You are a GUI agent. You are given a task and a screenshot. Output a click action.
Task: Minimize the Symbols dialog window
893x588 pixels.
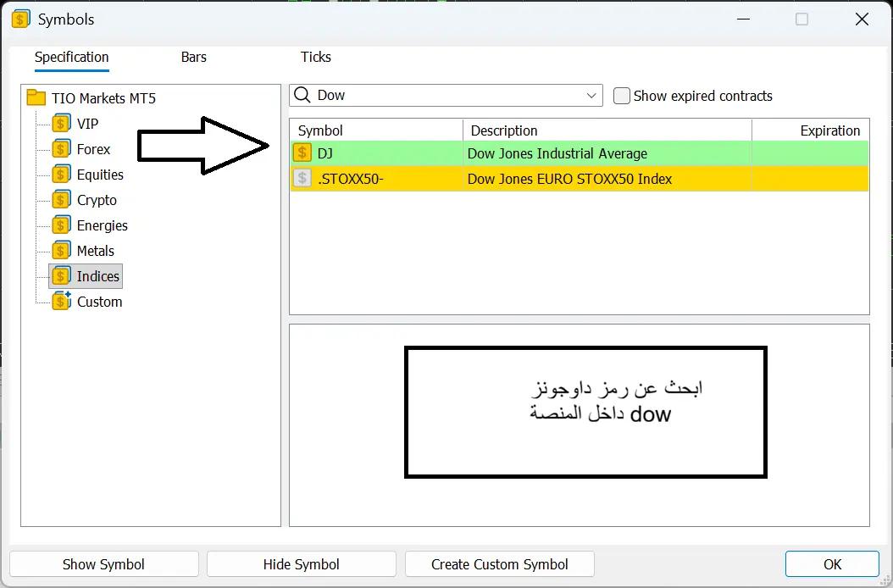(x=743, y=19)
